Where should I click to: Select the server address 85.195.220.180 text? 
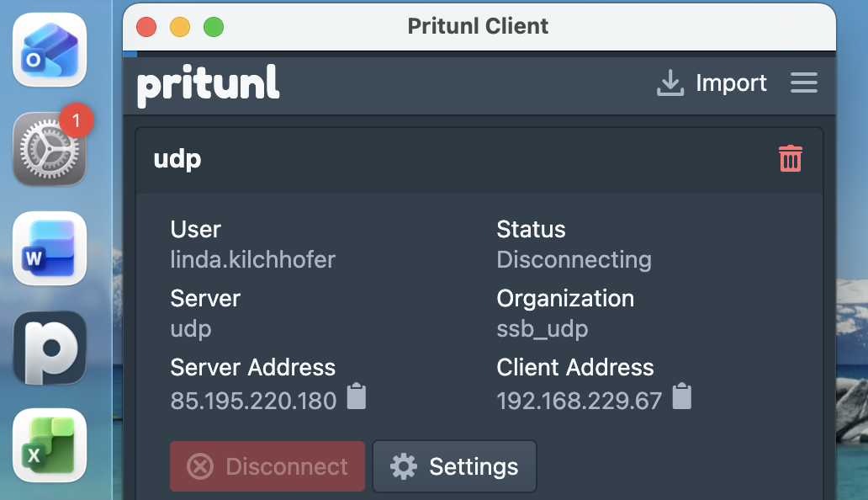(x=253, y=401)
